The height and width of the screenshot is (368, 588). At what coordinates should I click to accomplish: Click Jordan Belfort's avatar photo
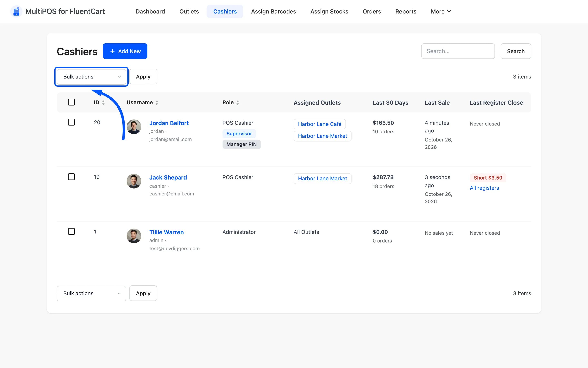point(134,127)
